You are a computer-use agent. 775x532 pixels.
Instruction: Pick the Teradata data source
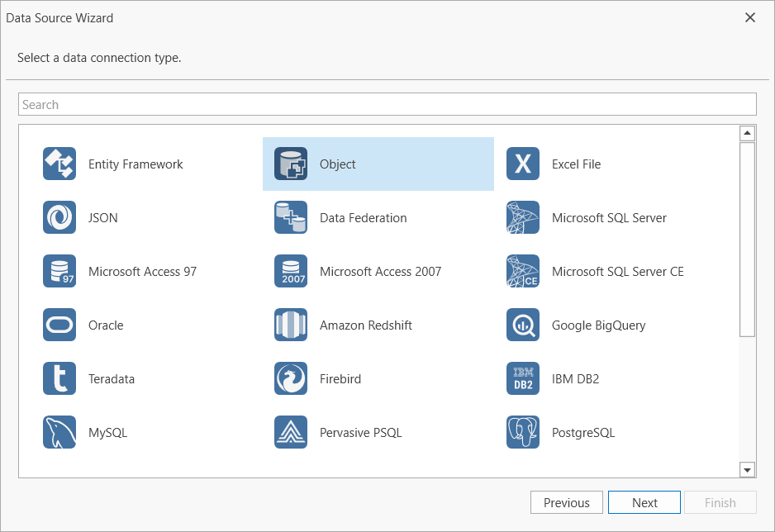click(x=112, y=378)
